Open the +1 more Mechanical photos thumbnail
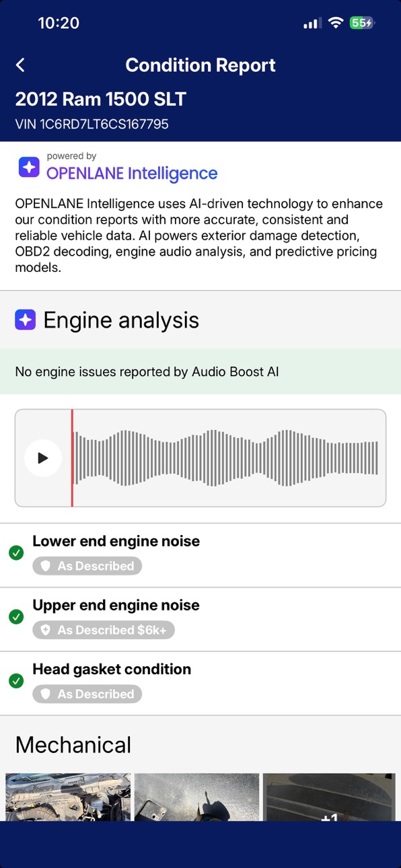The image size is (401, 868). coord(329,797)
